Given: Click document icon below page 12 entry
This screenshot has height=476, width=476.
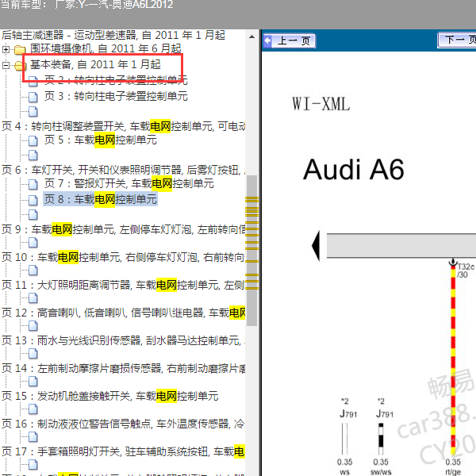Looking at the screenshot, I should 33,326.
